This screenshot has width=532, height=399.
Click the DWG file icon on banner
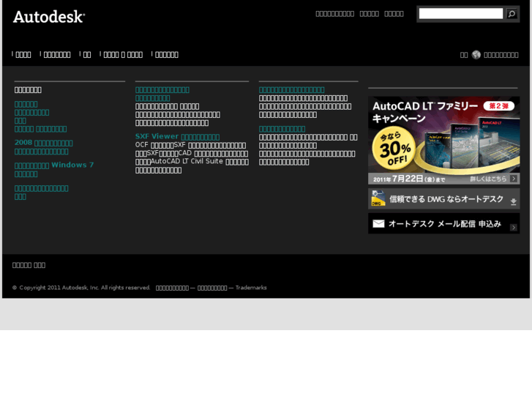(378, 198)
